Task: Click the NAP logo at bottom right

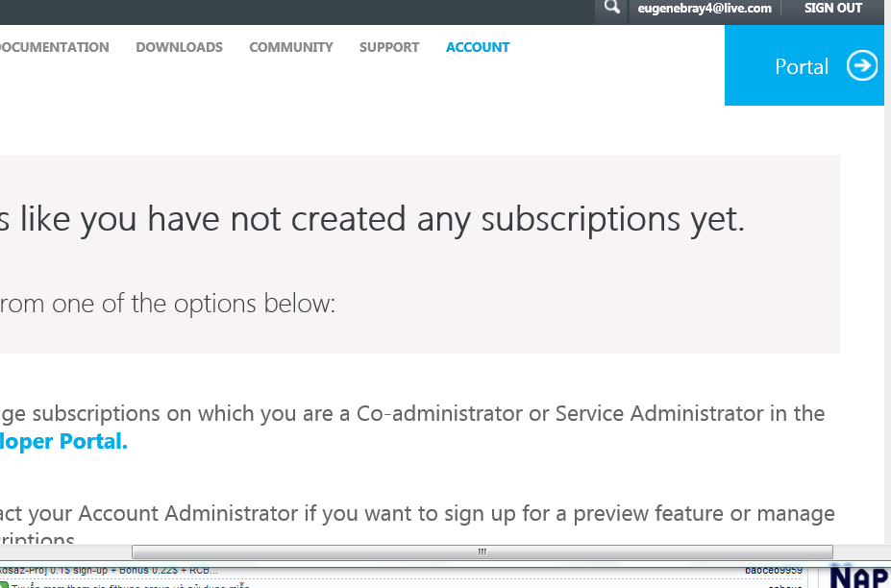Action: [858, 576]
